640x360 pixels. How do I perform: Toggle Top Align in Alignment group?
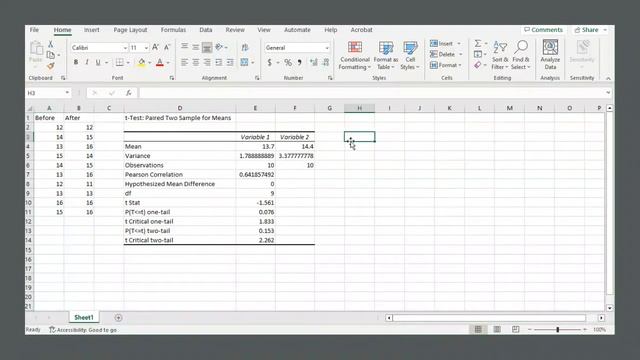(x=184, y=47)
